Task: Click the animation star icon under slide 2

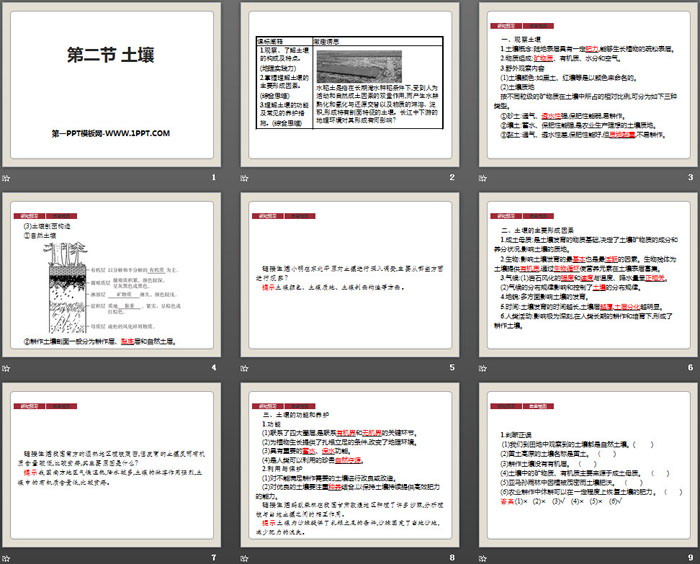Action: (x=244, y=178)
